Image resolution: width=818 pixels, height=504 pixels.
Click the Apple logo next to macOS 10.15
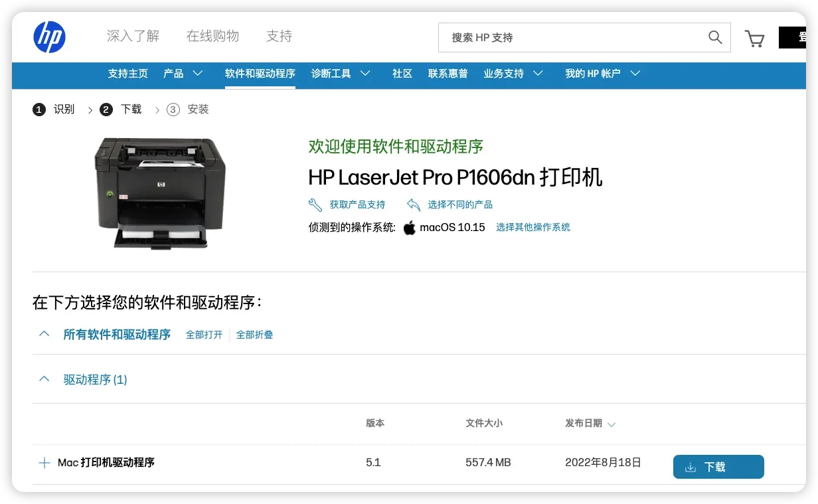point(409,227)
